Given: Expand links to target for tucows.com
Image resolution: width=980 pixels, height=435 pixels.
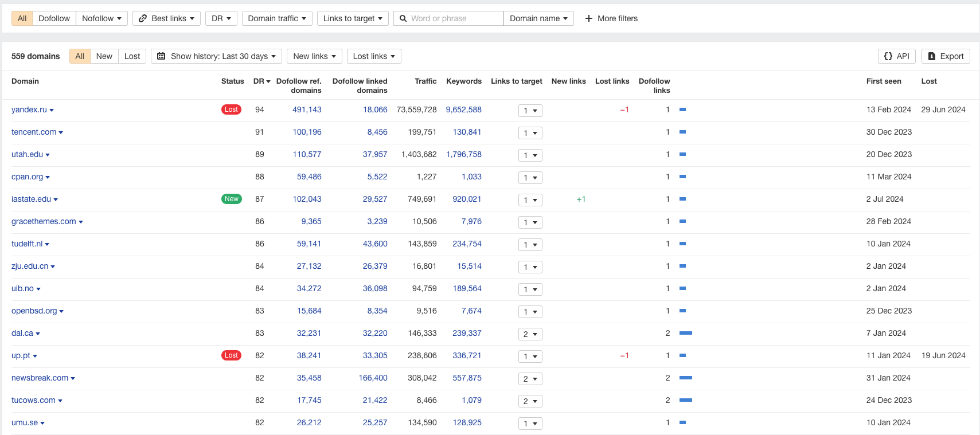Looking at the screenshot, I should click(530, 401).
